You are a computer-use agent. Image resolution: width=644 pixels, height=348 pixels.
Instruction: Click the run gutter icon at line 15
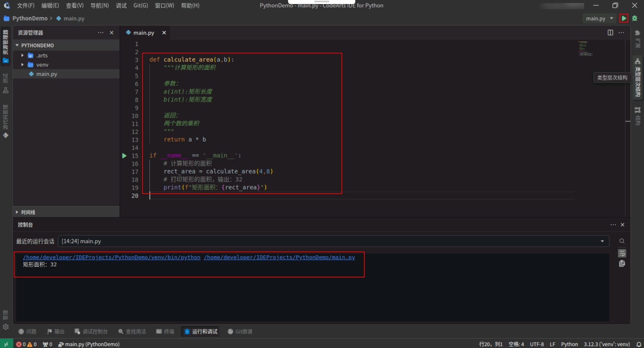pyautogui.click(x=124, y=156)
